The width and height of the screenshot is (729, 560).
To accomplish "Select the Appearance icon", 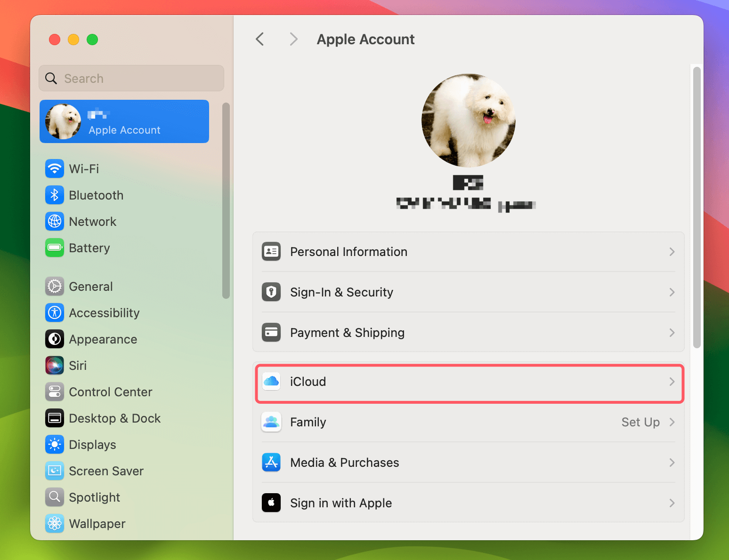I will pos(55,339).
